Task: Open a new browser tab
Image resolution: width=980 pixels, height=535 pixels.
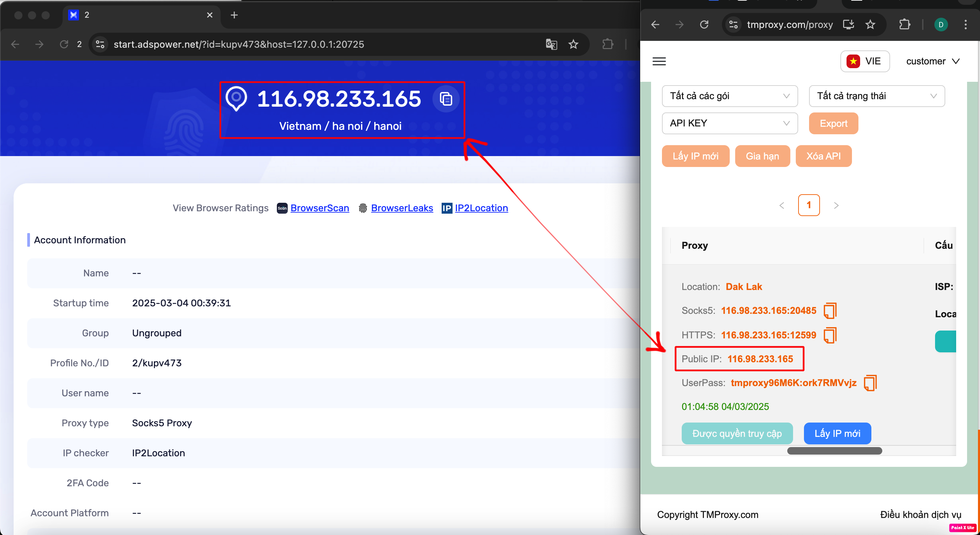Action: click(x=234, y=15)
